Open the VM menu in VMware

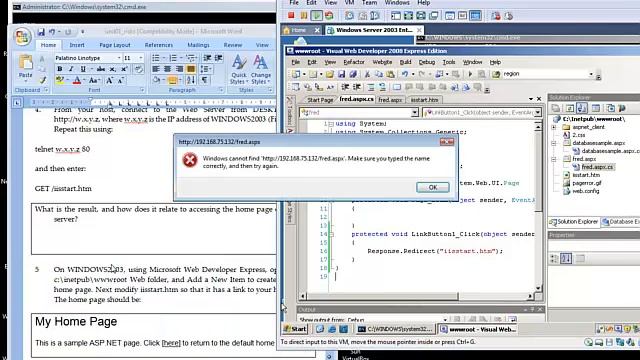point(349,3)
